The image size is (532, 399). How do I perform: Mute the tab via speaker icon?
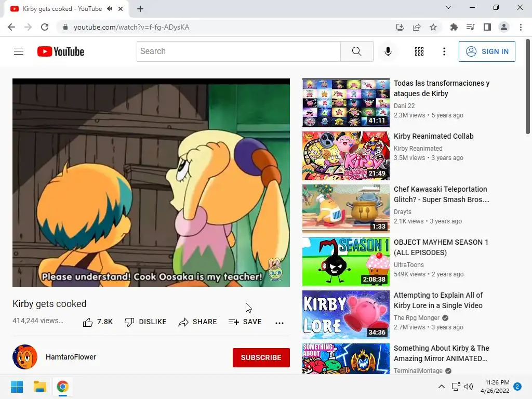pos(109,9)
